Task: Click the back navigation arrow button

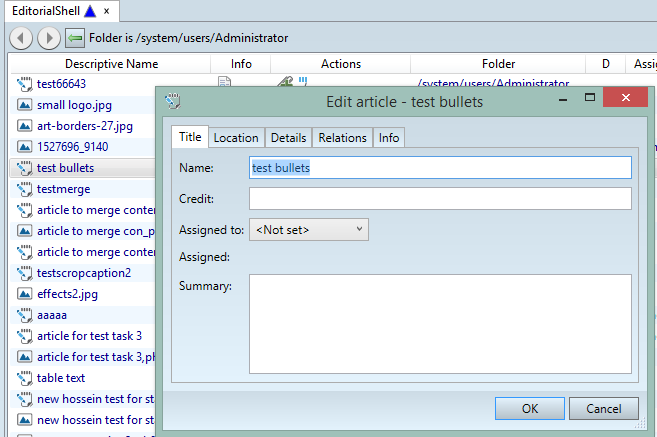Action: (x=21, y=38)
